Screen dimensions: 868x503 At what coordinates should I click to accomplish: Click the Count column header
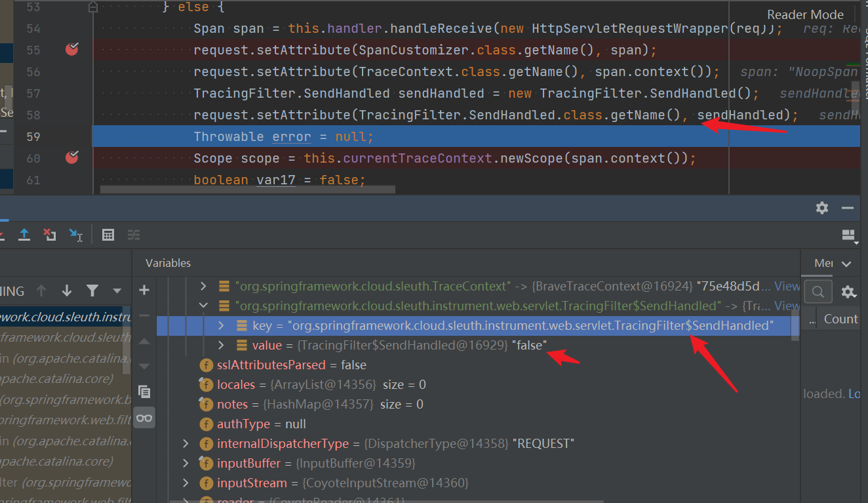841,319
